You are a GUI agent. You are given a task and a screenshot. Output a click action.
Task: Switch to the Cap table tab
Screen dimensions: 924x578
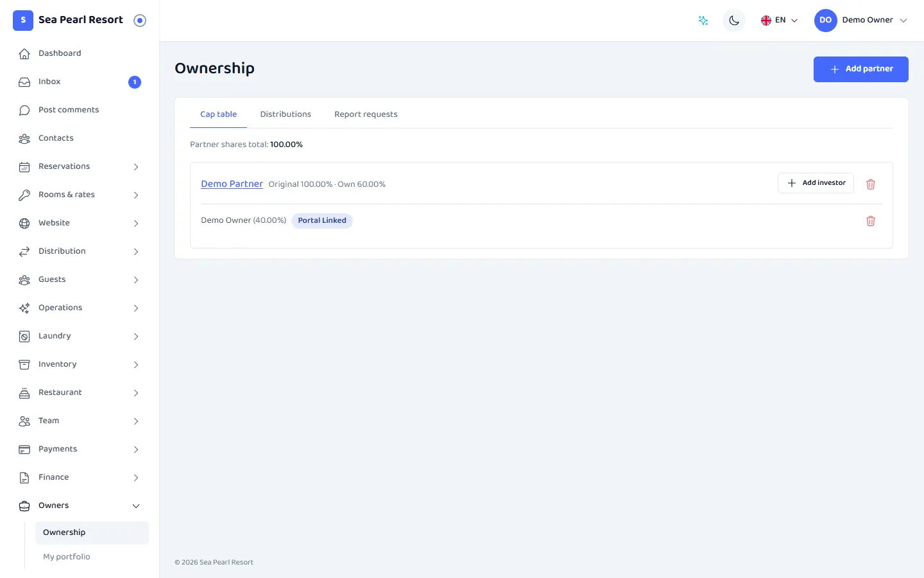[x=218, y=114]
